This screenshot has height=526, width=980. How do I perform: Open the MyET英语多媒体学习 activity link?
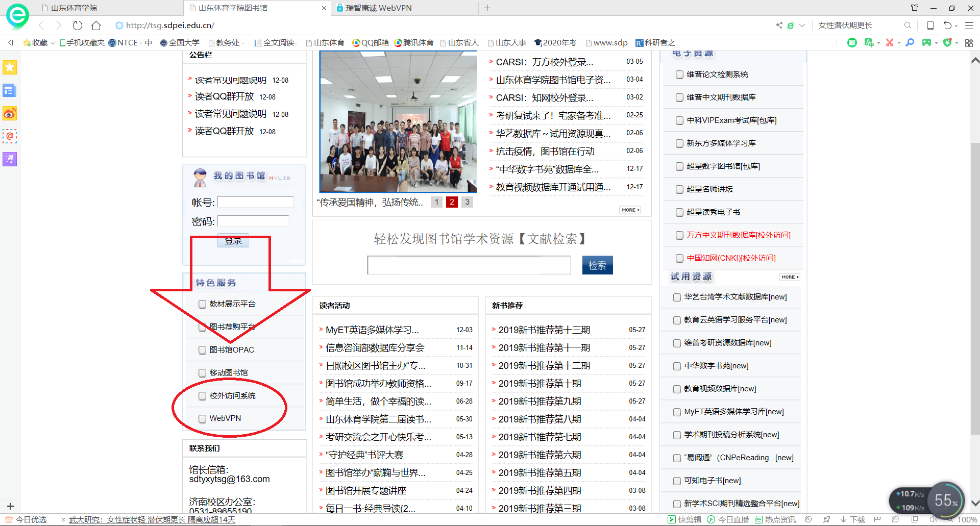[x=372, y=330]
